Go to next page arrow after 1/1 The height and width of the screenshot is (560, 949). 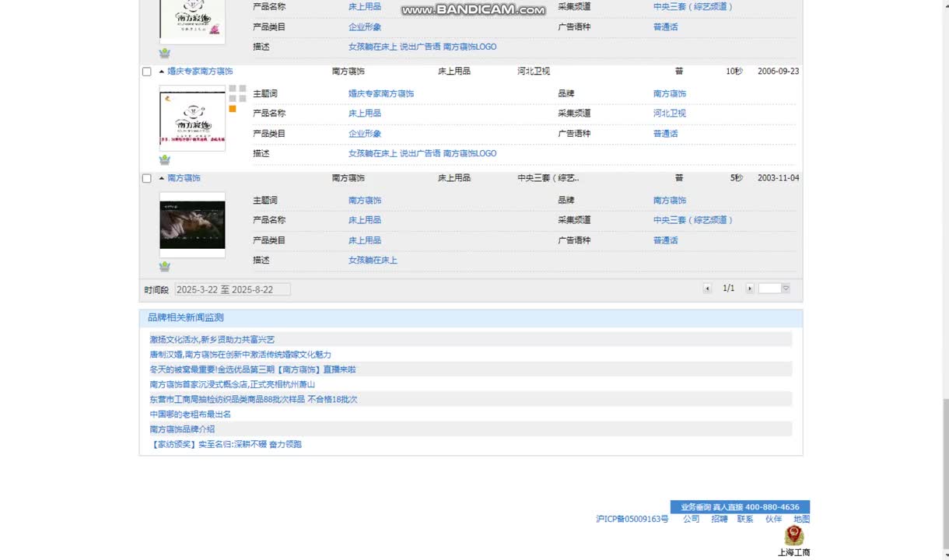coord(750,289)
